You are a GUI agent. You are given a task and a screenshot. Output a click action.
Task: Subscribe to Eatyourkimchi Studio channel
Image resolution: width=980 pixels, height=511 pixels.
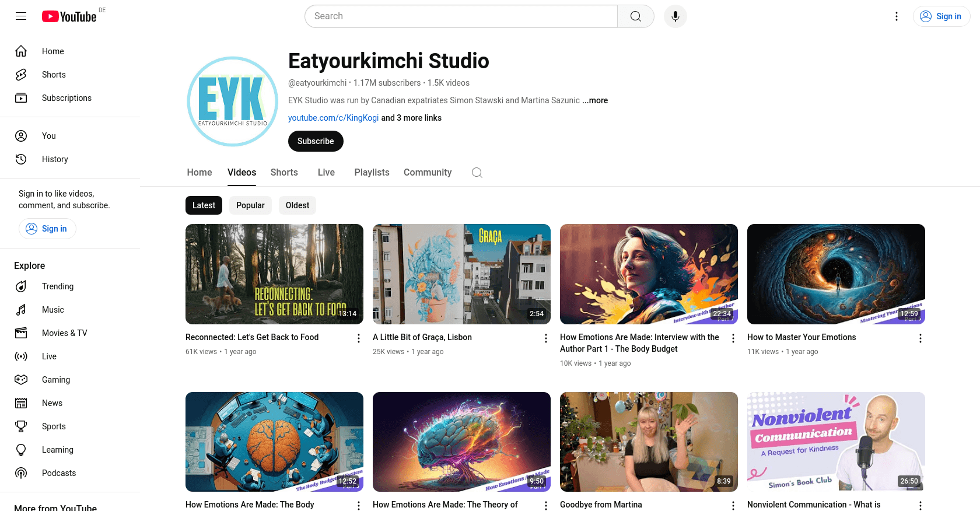[x=316, y=141]
